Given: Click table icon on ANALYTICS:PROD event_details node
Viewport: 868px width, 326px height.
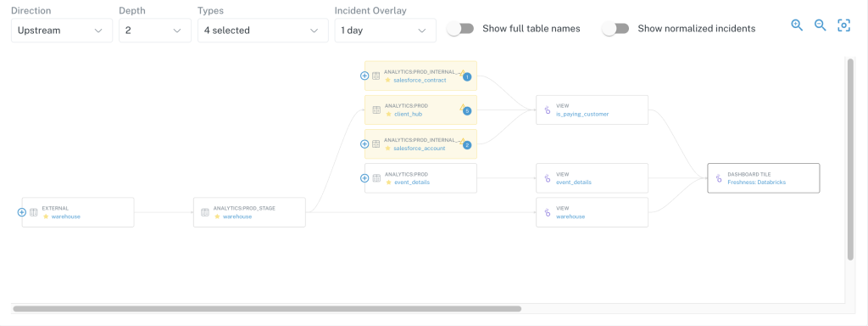Looking at the screenshot, I should click(x=376, y=178).
